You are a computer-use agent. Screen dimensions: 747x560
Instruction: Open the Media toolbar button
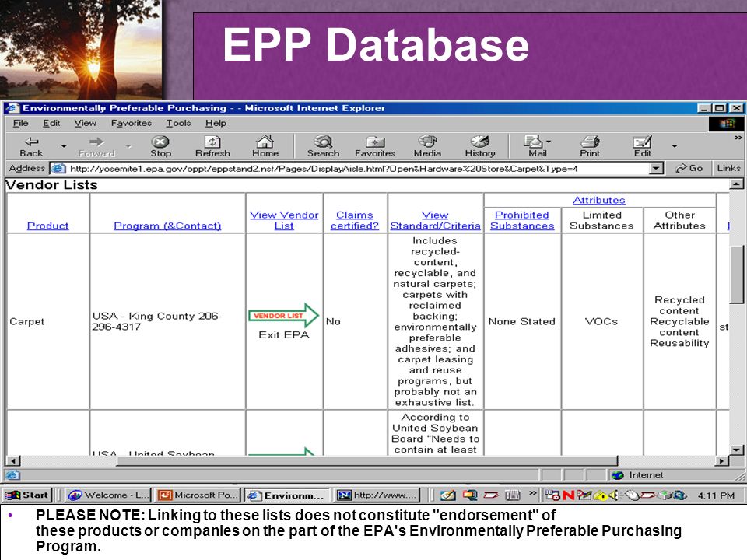tap(427, 147)
